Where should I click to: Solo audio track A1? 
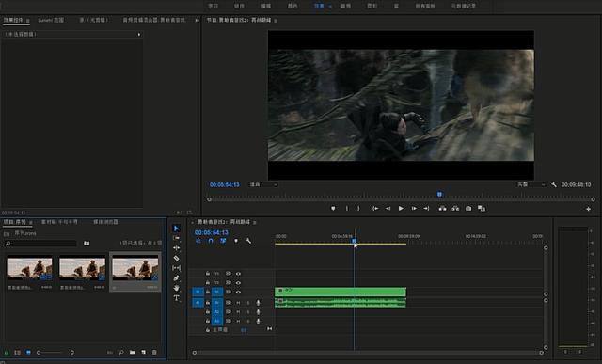[248, 303]
